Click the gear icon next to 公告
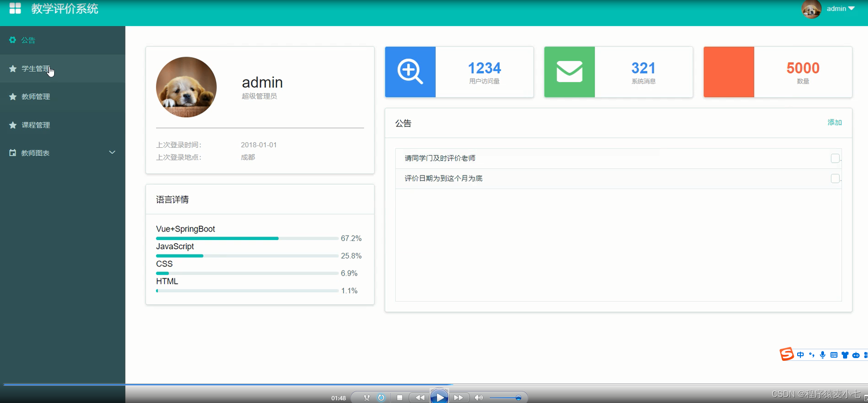The height and width of the screenshot is (403, 868). [x=12, y=40]
